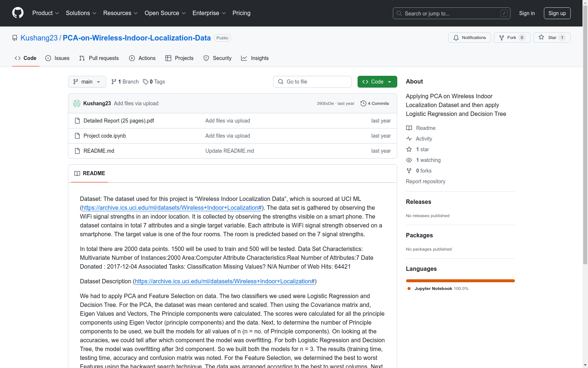
Task: Click the Notifications bell icon
Action: click(x=456, y=38)
